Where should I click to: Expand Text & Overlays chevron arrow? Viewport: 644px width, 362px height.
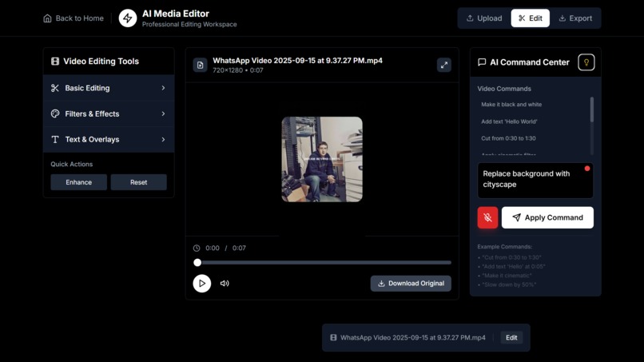[x=163, y=140]
